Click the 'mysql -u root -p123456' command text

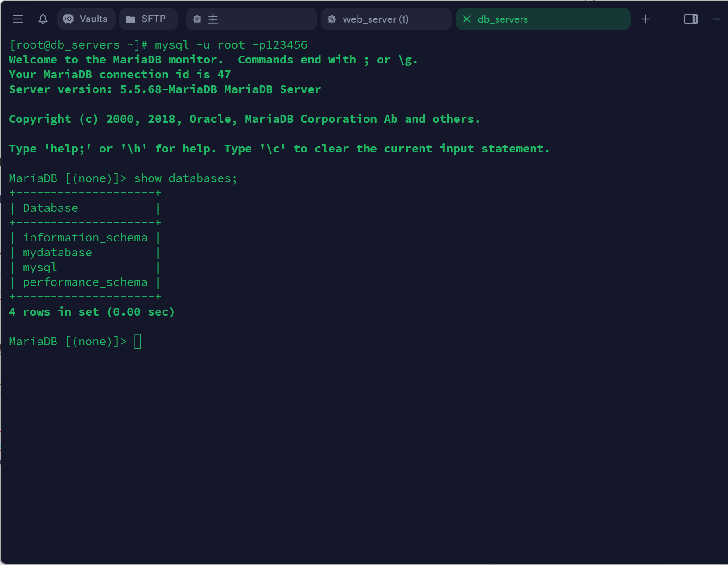click(x=231, y=45)
